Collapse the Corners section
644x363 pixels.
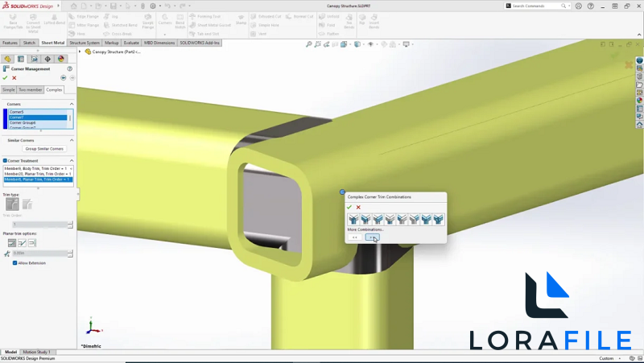(72, 104)
